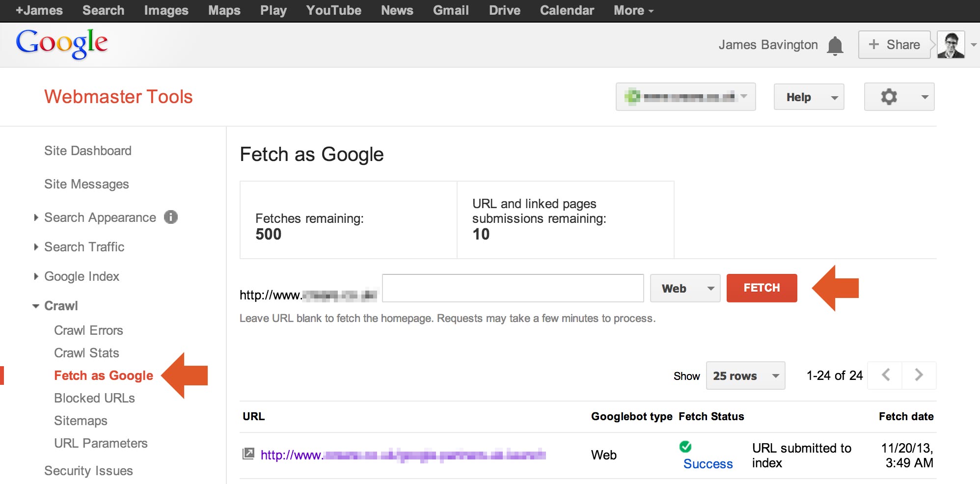This screenshot has height=484, width=980.
Task: Open YouTube in the top bar
Action: pos(333,10)
